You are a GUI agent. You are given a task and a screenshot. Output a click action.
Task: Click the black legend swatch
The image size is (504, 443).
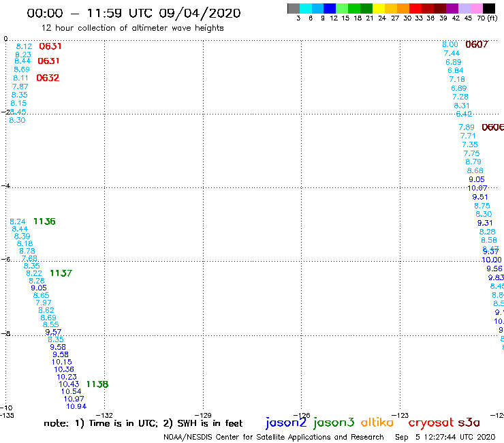click(x=489, y=8)
